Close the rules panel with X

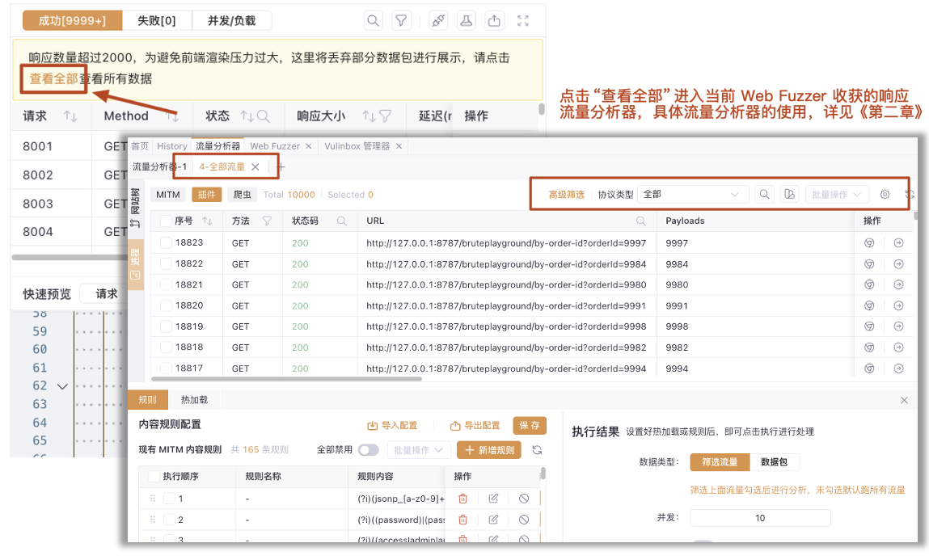pyautogui.click(x=904, y=400)
